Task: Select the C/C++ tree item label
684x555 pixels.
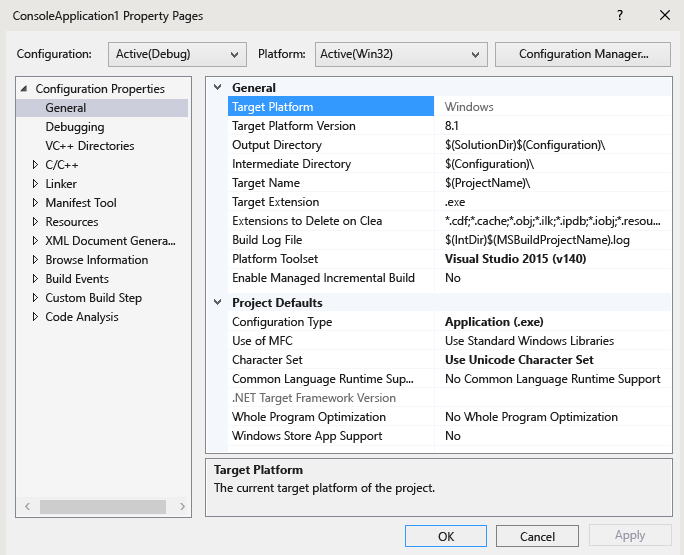Action: (x=62, y=165)
